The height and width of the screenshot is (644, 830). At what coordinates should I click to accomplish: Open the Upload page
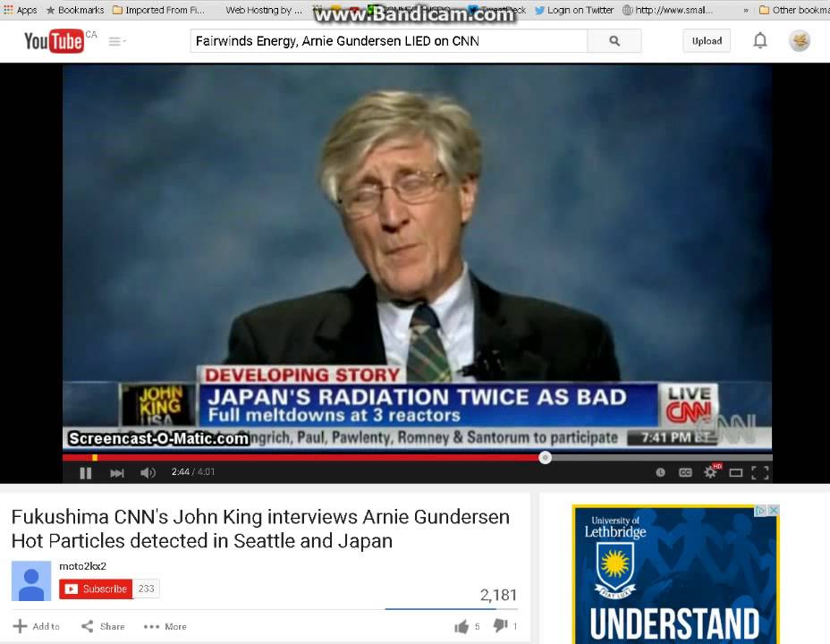pyautogui.click(x=707, y=41)
